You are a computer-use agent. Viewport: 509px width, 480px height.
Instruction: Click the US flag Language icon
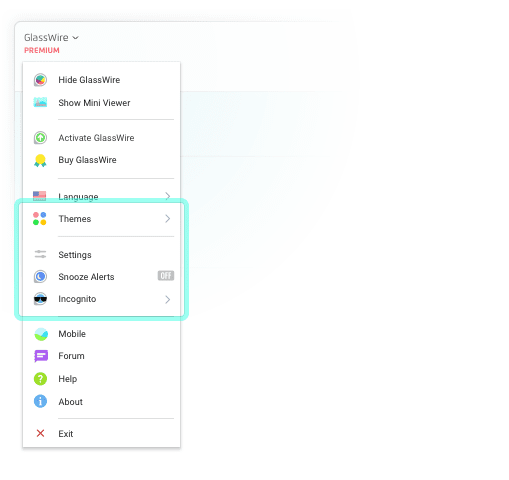tap(40, 196)
